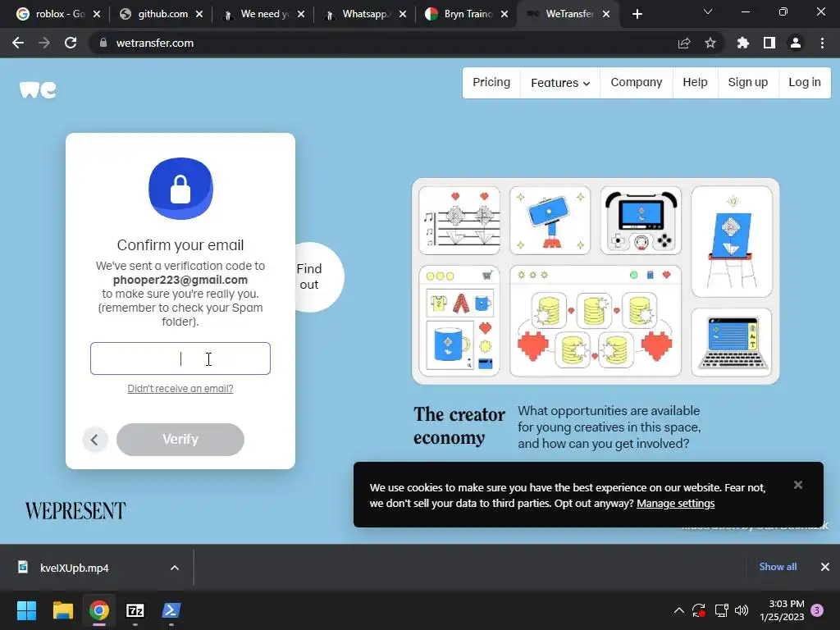This screenshot has width=840, height=630.
Task: Go back with the browser back arrow
Action: click(18, 43)
